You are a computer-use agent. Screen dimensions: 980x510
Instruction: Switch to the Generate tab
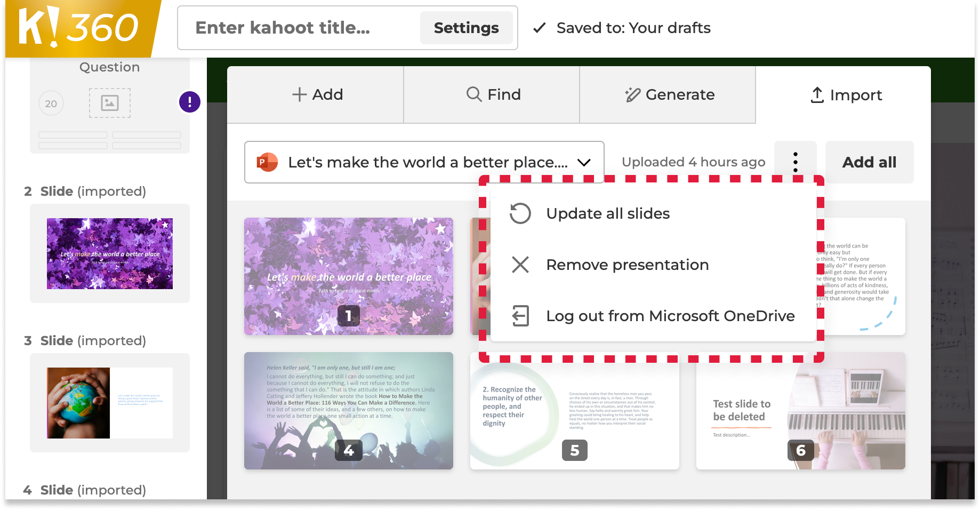668,94
